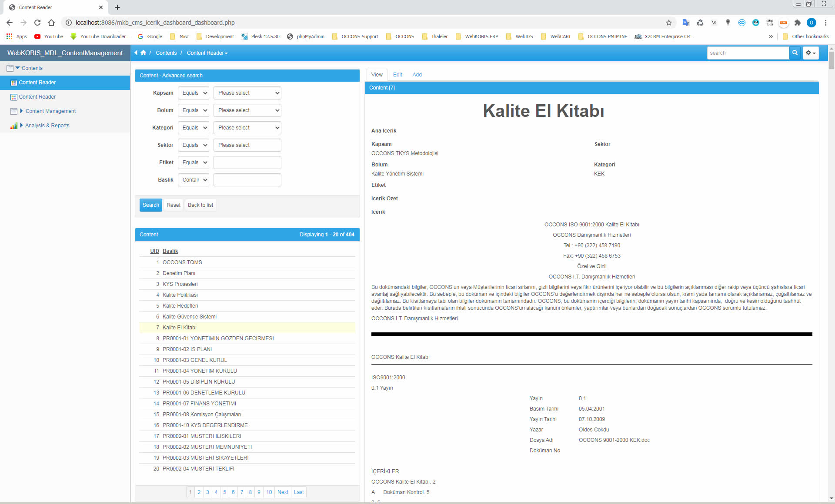Click the magnifier search button
The width and height of the screenshot is (835, 504).
coord(795,53)
